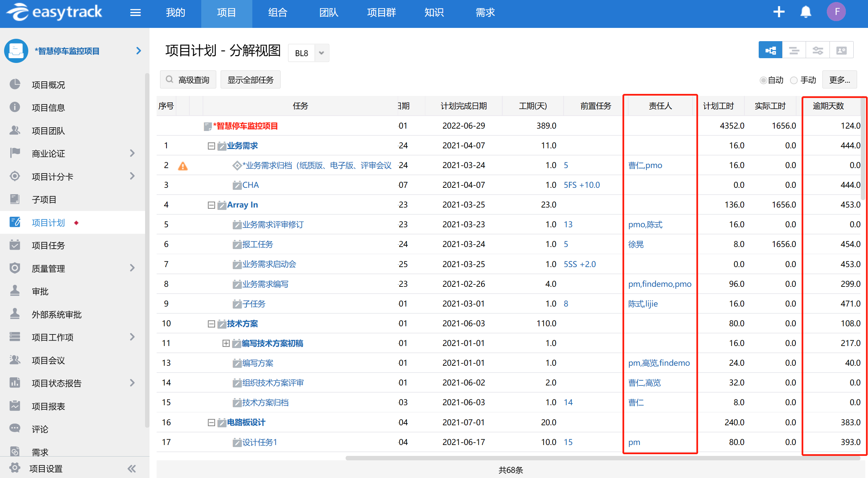
Task: Expand the 编写技术方案初稿 task
Action: point(226,343)
